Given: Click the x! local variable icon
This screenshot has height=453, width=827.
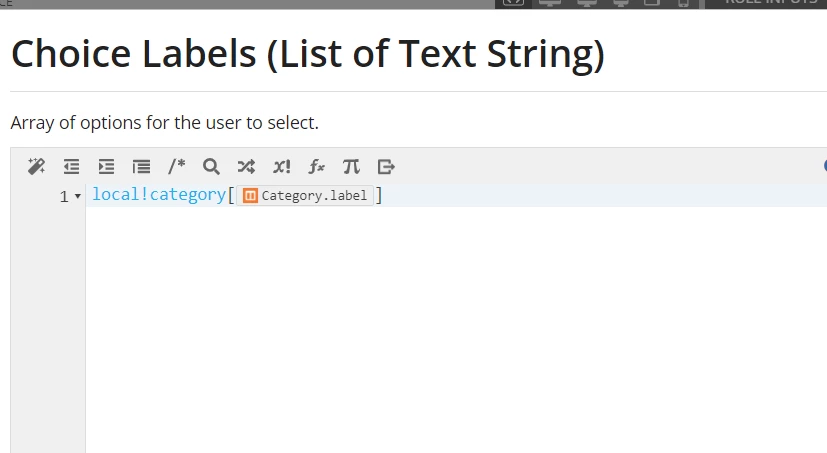Looking at the screenshot, I should point(281,167).
